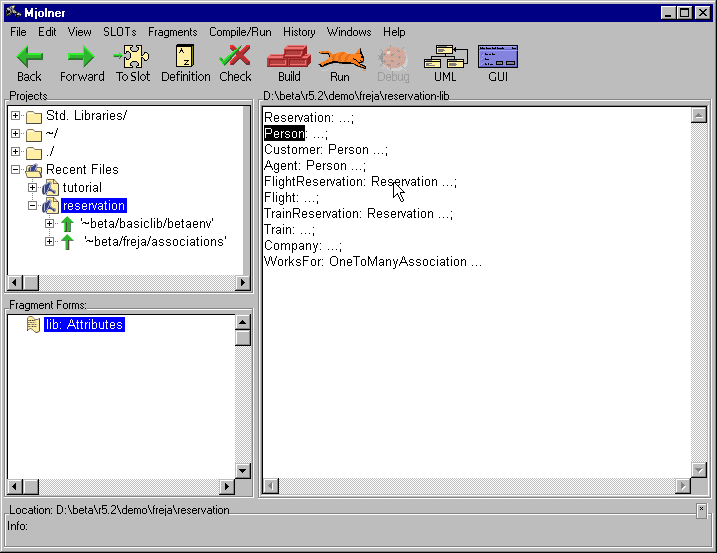The image size is (717, 553).
Task: Click the Projects panel scroll right arrow
Action: 242,283
